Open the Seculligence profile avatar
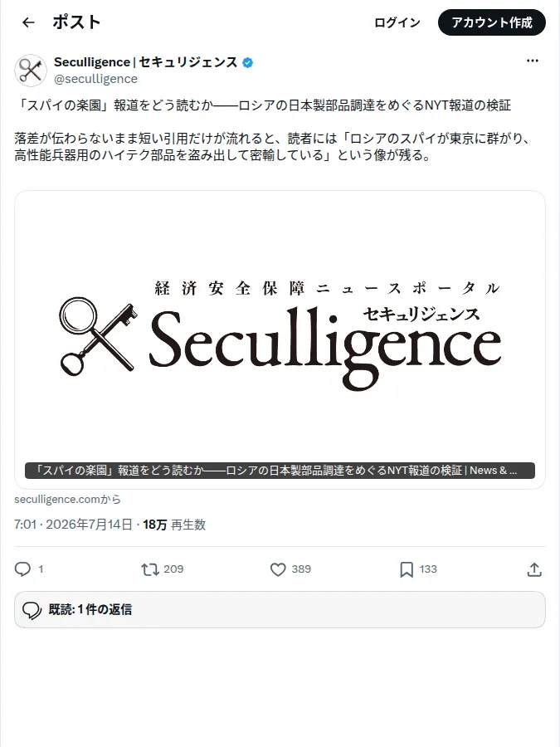Screen dimensions: 560x747 31,71
